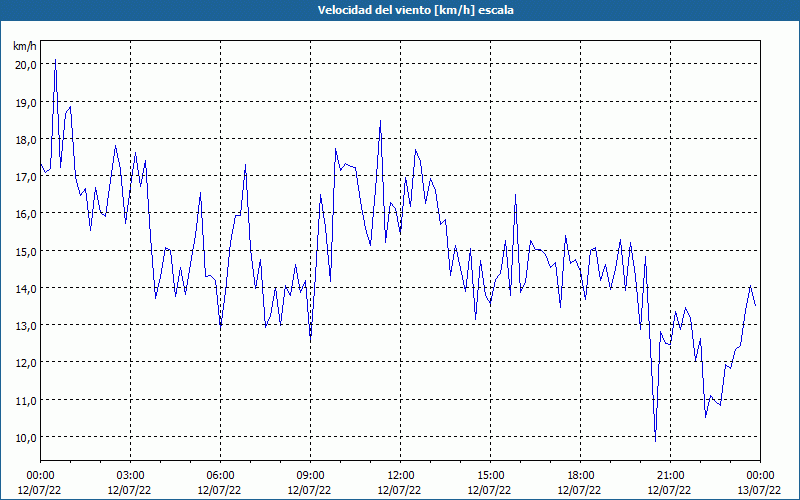Select the 18,0 y-axis label
800x500 pixels.
coord(26,139)
